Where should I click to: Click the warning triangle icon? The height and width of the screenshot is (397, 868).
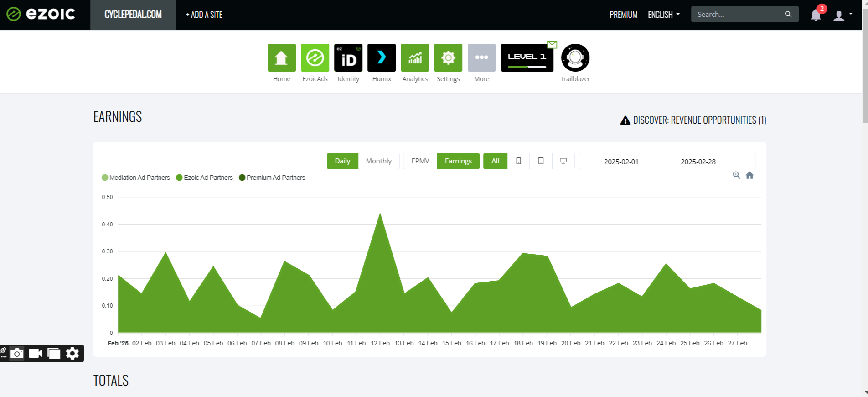pos(625,120)
